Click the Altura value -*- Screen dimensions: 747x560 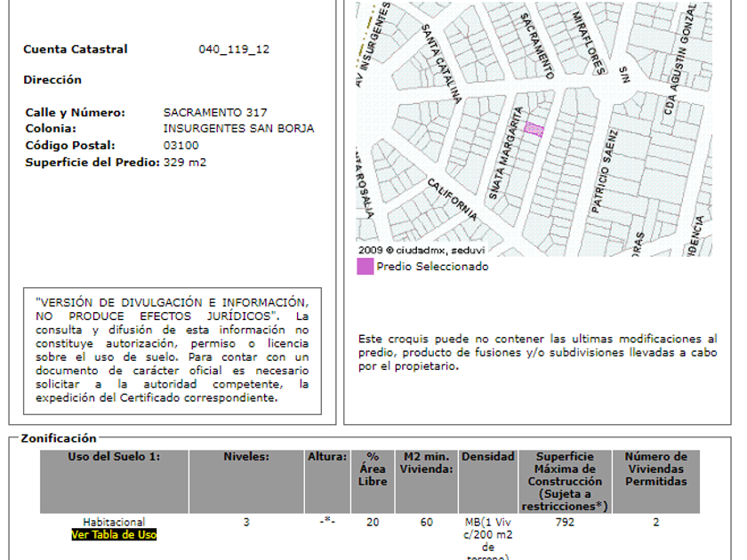point(327,522)
